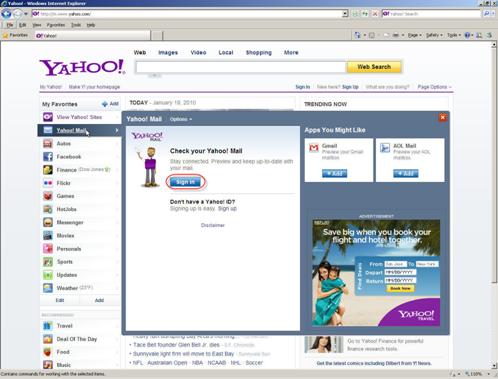Click the AOL Mail app icon
The height and width of the screenshot is (379, 498).
[x=385, y=148]
